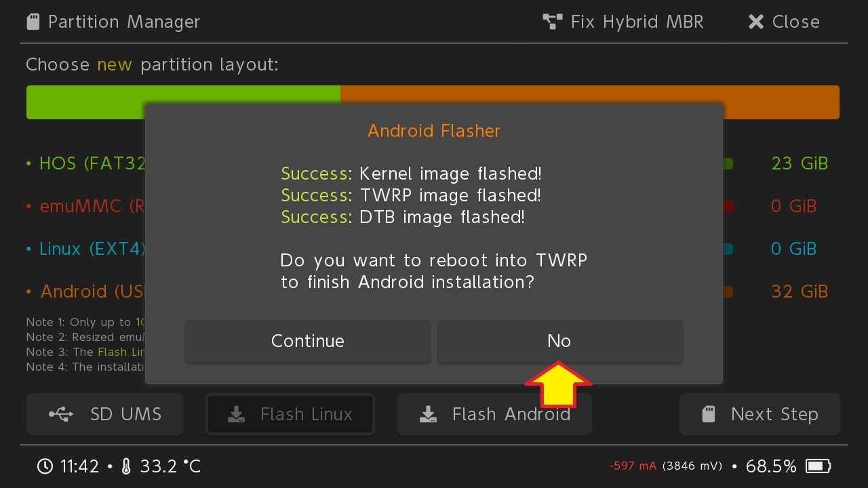Viewport: 868px width, 488px height.
Task: Click the Continue button in Android Flasher
Action: click(307, 341)
